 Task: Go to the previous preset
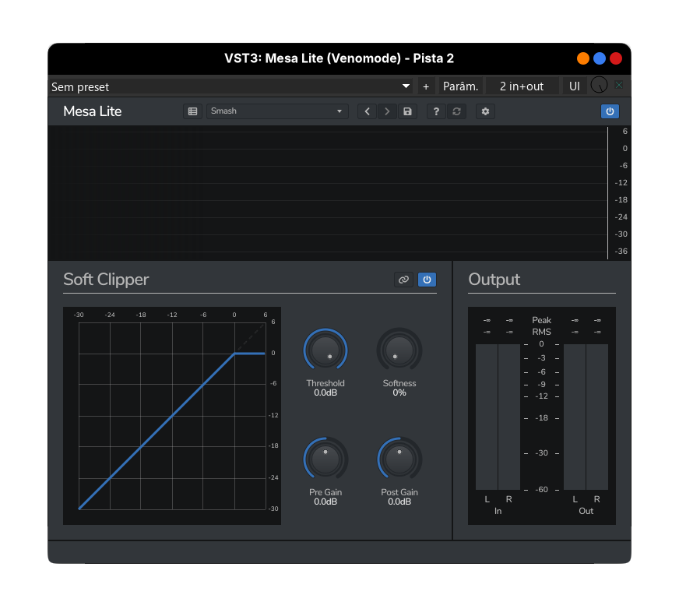click(x=367, y=111)
